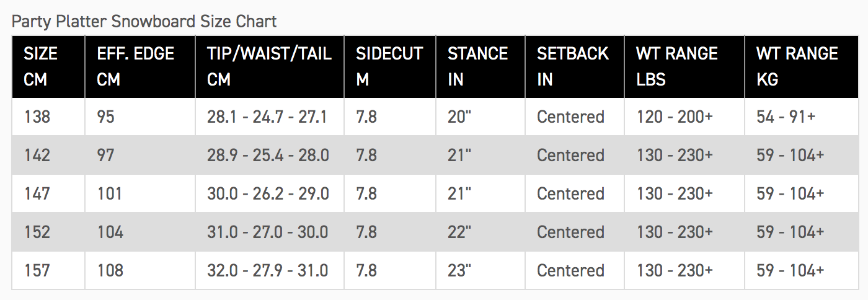Click the effective edge value 101
This screenshot has height=300, width=868.
click(x=110, y=193)
